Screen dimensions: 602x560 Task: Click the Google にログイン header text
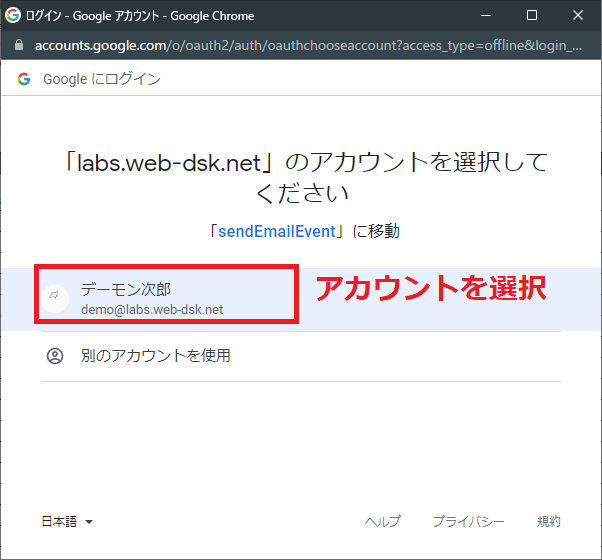(x=102, y=79)
